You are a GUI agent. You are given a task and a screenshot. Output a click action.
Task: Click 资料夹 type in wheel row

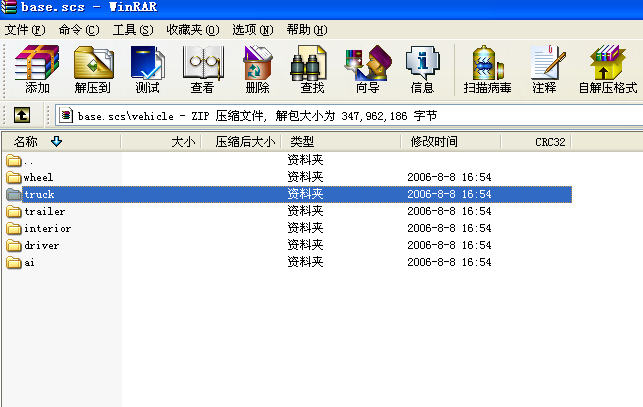click(x=305, y=177)
